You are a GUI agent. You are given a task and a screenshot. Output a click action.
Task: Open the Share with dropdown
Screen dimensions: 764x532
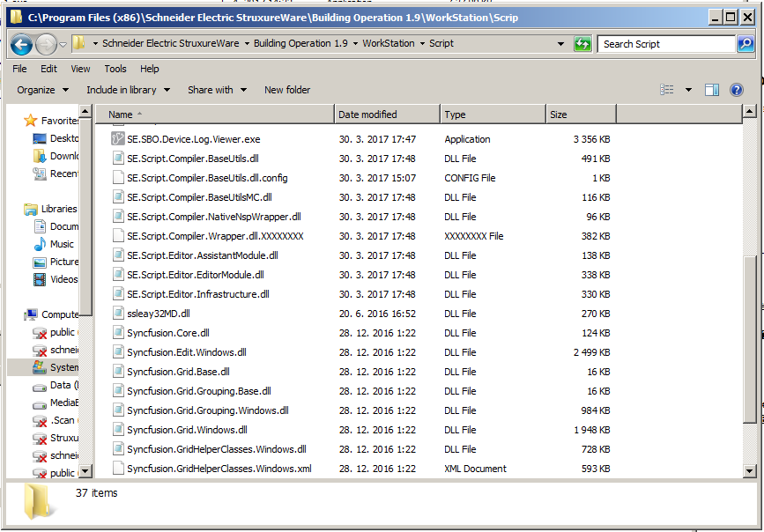pyautogui.click(x=217, y=90)
